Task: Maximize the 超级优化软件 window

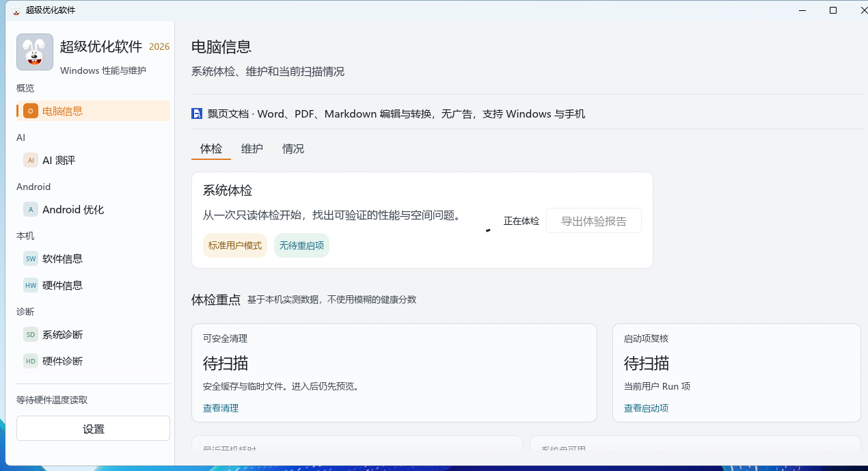Action: (x=833, y=10)
